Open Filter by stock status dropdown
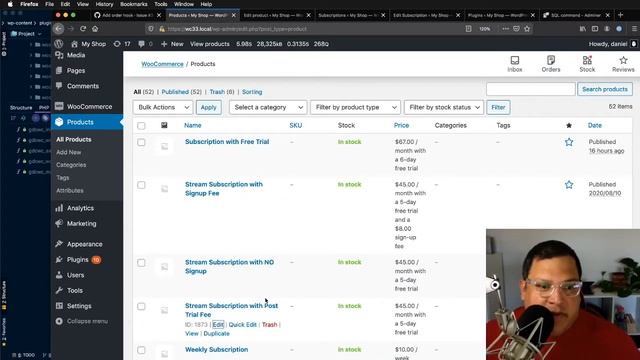 tap(444, 107)
